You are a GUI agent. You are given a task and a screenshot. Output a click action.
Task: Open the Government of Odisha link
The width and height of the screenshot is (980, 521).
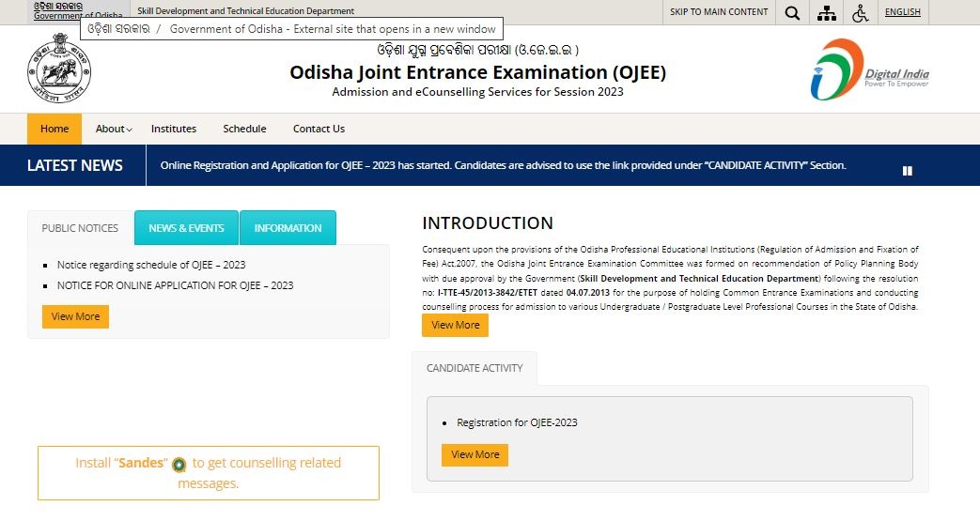click(x=78, y=11)
